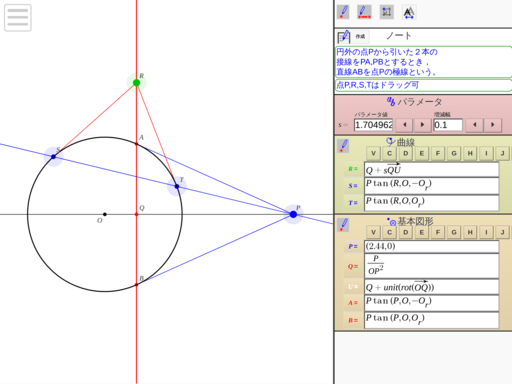Click the pencil icon in the 曲線 panel
The image size is (512, 384).
coord(343,146)
